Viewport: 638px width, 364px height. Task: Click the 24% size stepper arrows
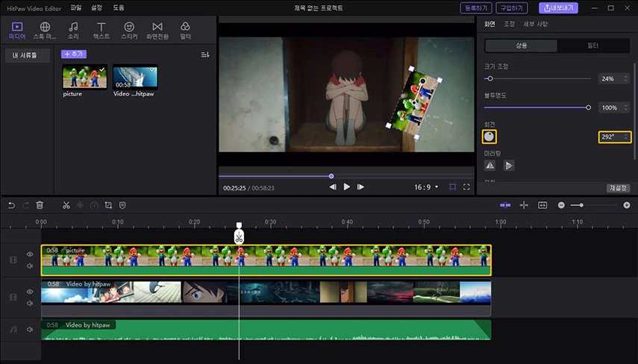(626, 78)
